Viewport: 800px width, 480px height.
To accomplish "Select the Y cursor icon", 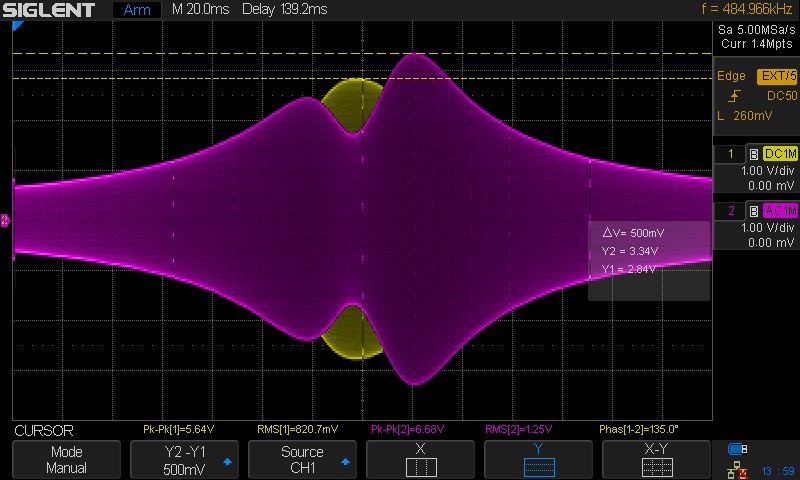I will click(x=538, y=467).
